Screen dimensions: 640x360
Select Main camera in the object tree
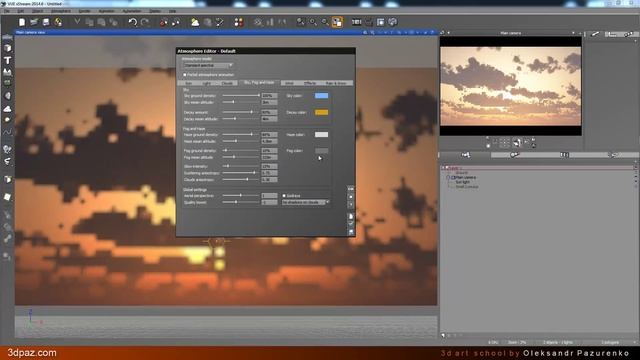coord(466,178)
